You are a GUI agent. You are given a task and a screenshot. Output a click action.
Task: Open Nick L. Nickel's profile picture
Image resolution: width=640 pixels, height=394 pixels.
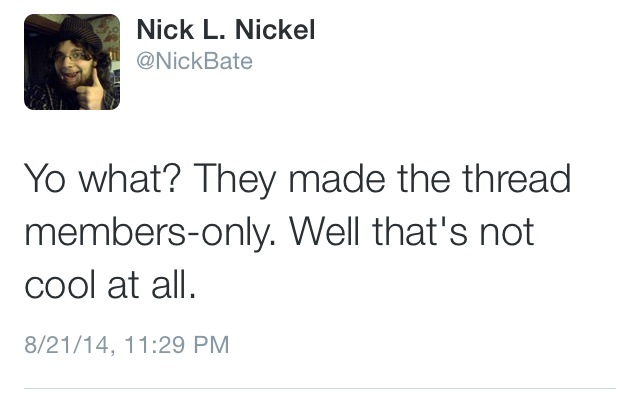tap(72, 62)
